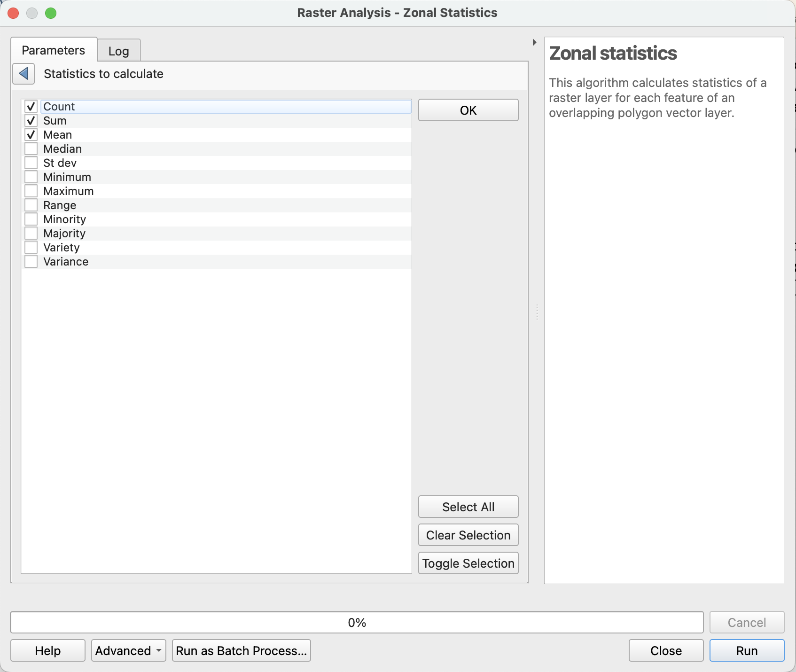This screenshot has height=672, width=796.
Task: Run the zonal statistics algorithm
Action: (x=747, y=650)
